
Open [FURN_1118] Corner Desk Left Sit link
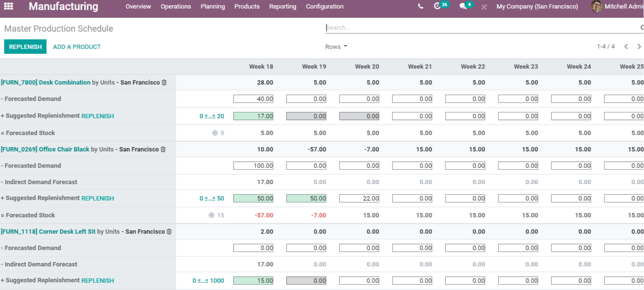[48, 231]
